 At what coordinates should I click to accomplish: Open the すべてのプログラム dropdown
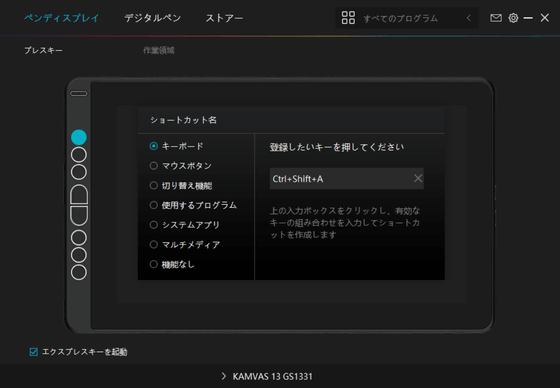[x=407, y=18]
